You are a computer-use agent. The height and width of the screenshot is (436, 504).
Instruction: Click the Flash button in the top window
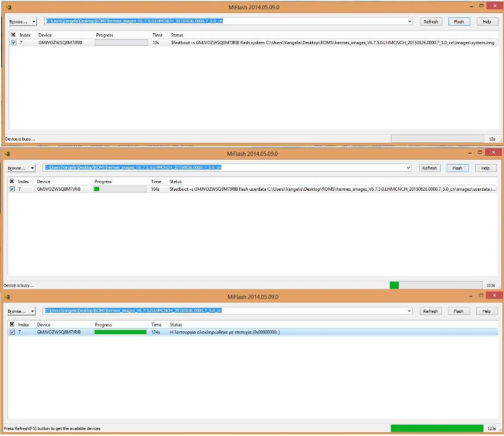(459, 22)
